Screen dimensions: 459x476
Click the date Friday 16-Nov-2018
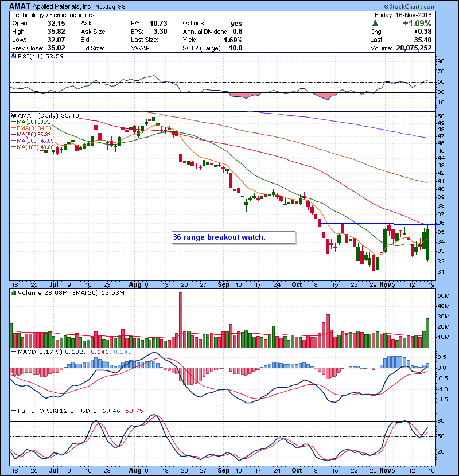(x=403, y=15)
